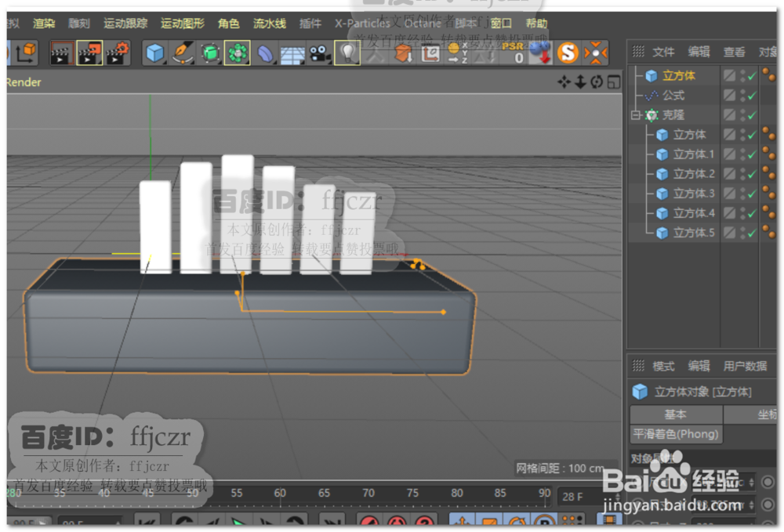The height and width of the screenshot is (532, 784).
Task: Open the 运动跟踪 menu
Action: [x=125, y=24]
